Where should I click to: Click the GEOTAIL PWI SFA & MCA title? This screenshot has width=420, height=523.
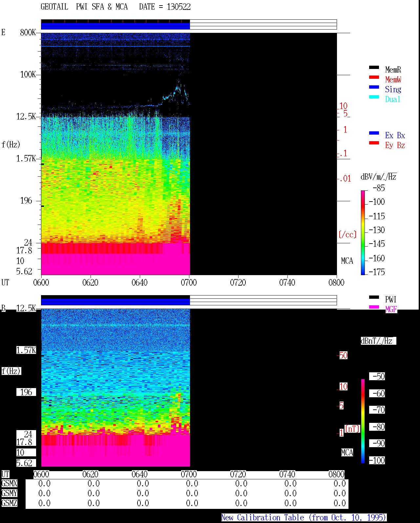tap(84, 7)
